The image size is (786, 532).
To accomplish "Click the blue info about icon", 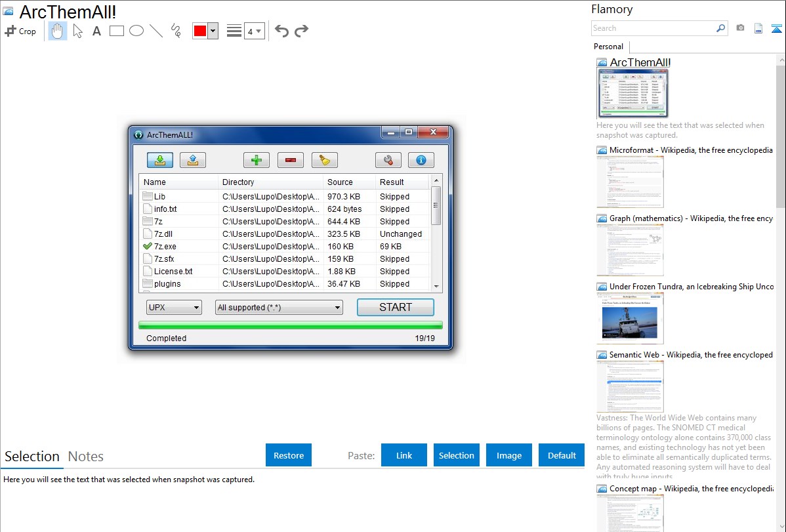I will pyautogui.click(x=421, y=160).
